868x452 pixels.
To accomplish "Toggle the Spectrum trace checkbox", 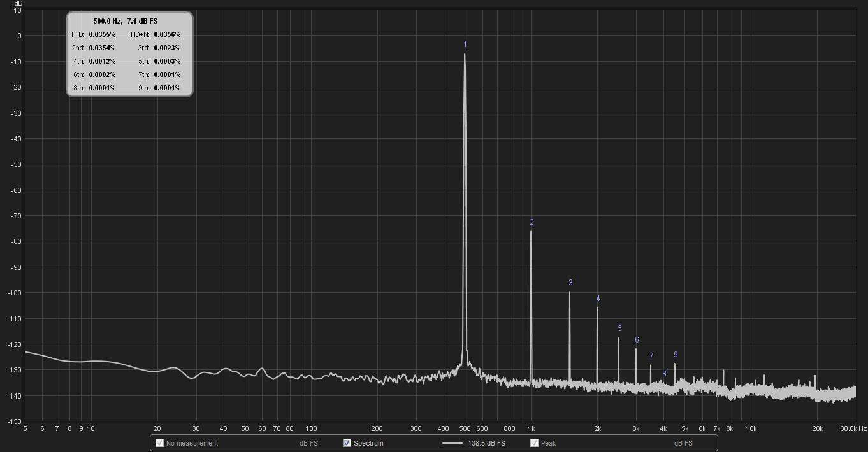I will pos(347,443).
